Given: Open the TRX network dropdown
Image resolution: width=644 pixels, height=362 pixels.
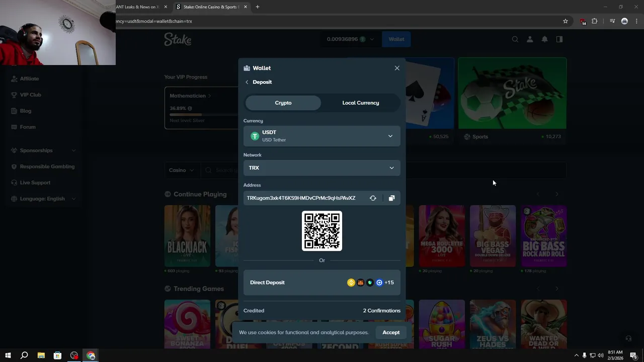Looking at the screenshot, I should pyautogui.click(x=322, y=168).
